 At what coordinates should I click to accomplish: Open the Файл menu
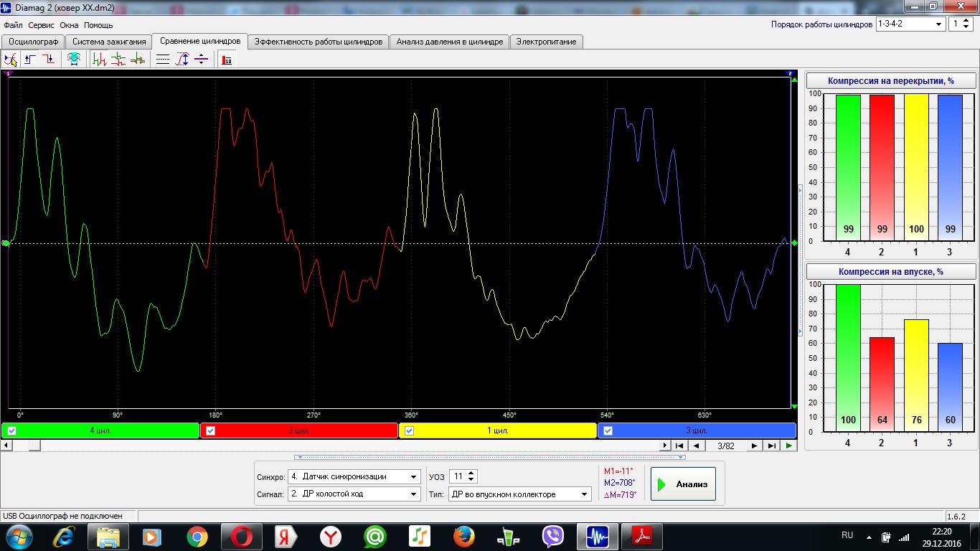13,25
